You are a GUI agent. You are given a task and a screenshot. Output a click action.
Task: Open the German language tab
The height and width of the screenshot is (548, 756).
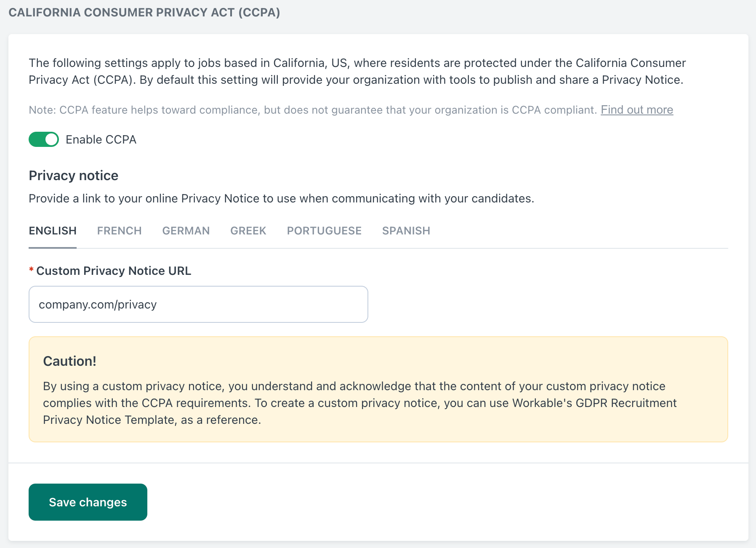point(186,231)
